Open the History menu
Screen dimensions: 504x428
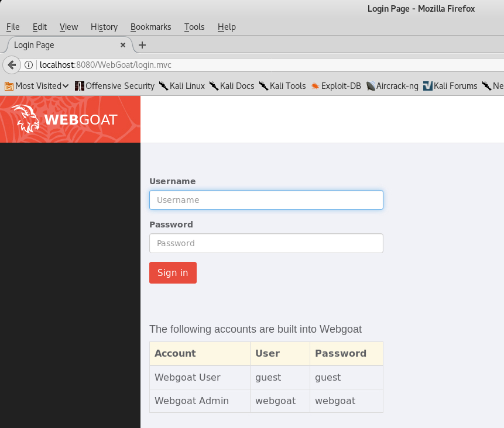pyautogui.click(x=104, y=27)
